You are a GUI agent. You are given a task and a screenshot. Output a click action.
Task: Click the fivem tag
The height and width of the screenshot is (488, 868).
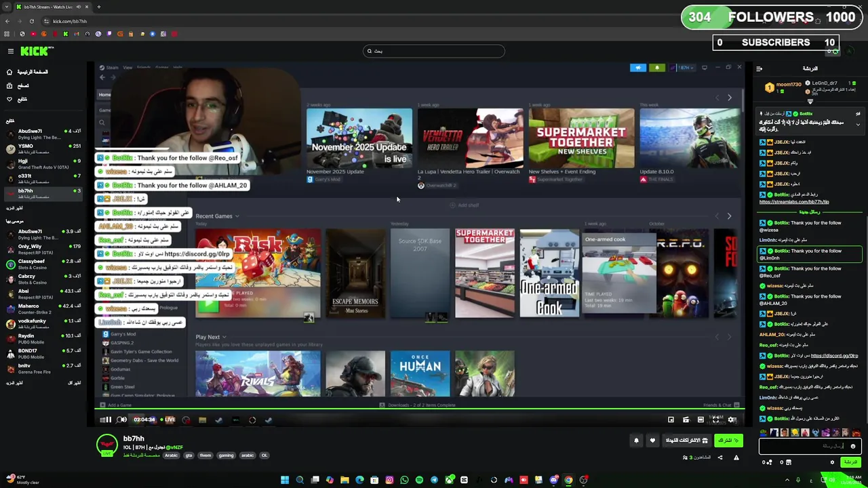click(x=205, y=455)
